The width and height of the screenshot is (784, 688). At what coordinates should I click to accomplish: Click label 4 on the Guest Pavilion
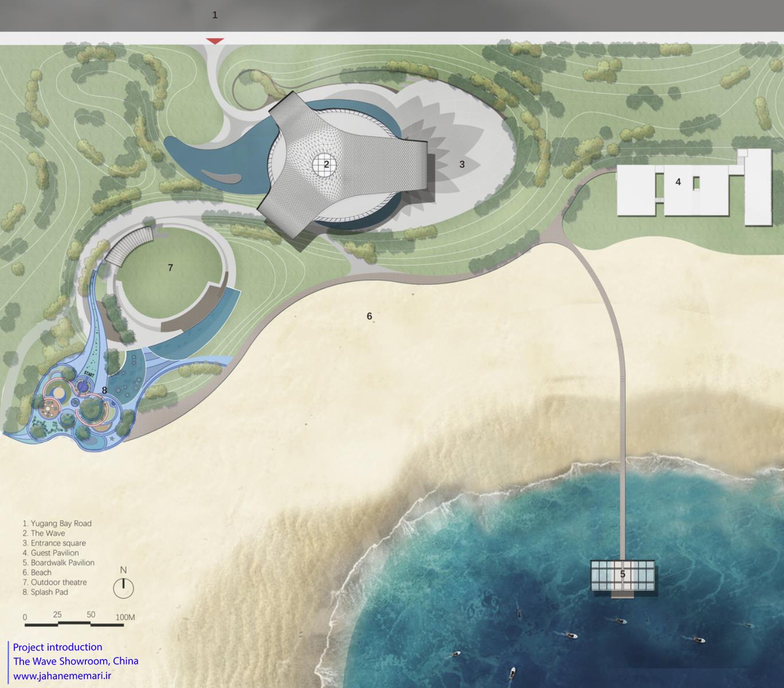click(x=678, y=182)
